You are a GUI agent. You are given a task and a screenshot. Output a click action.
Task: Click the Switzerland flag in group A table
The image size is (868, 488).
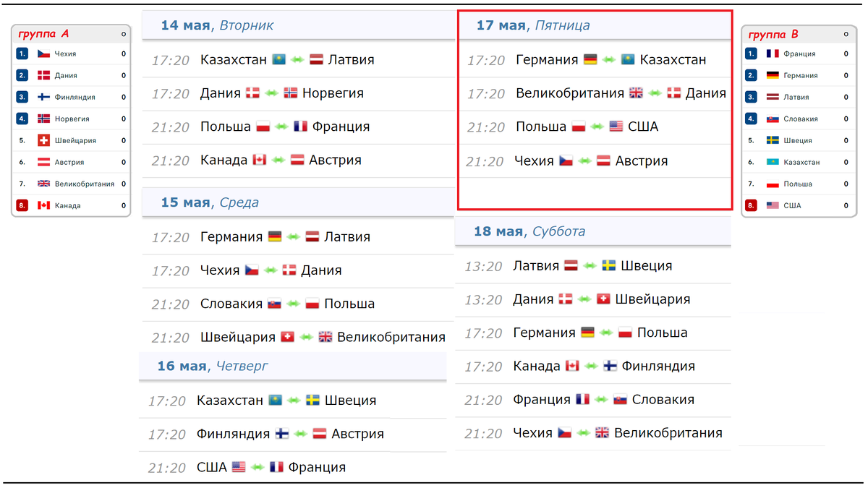43,140
